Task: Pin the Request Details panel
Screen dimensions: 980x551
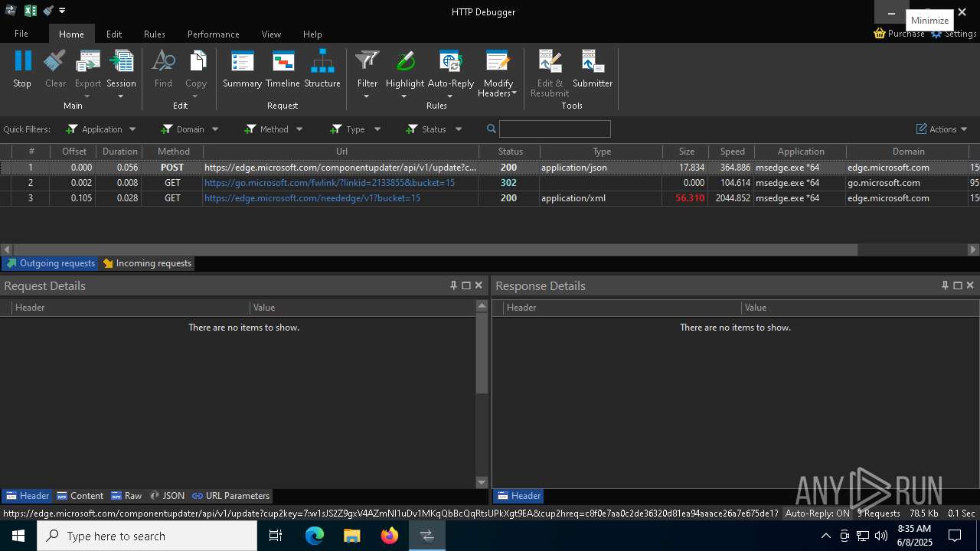Action: pos(453,285)
